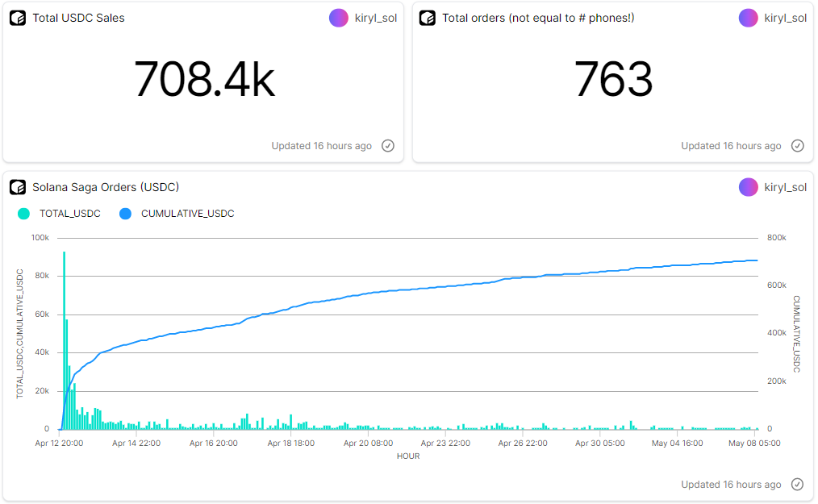Click the Apr 12 20:00 axis label
This screenshot has width=818, height=504.
pos(59,444)
